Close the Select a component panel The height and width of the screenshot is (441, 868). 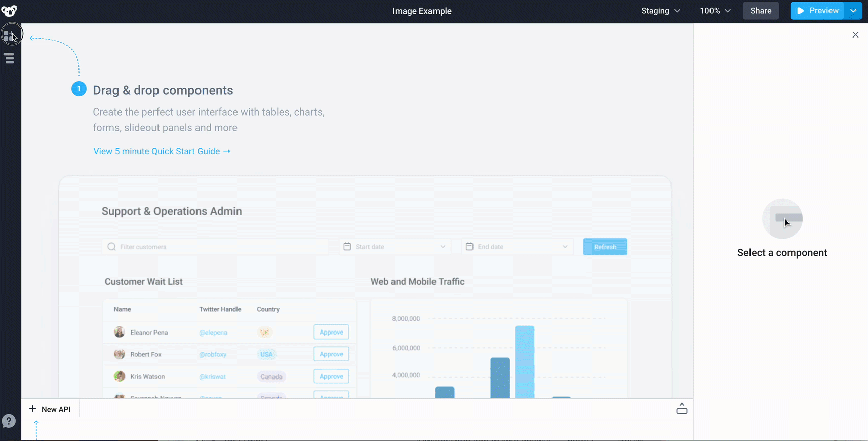(855, 35)
